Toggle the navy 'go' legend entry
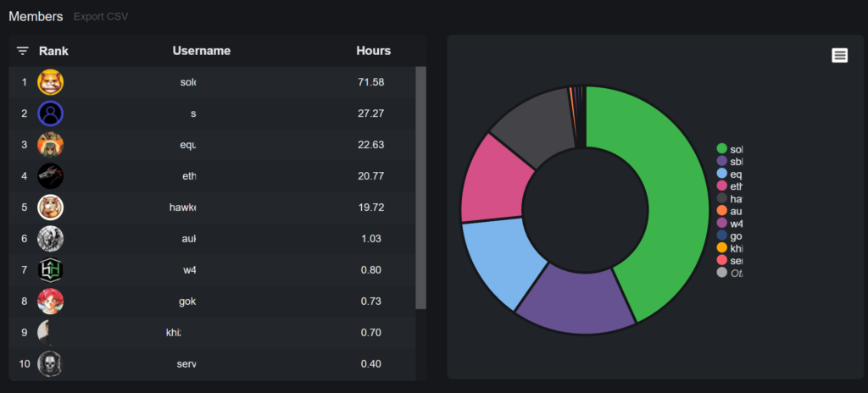The image size is (868, 393). pyautogui.click(x=730, y=235)
